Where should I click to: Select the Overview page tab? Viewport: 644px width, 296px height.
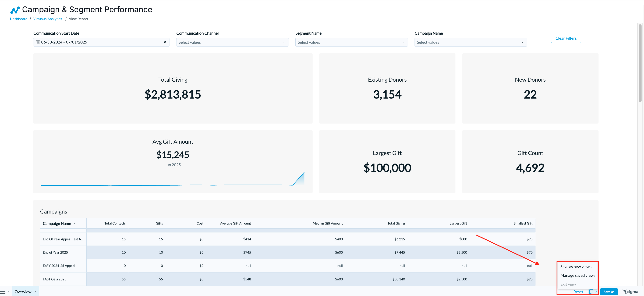(23, 292)
